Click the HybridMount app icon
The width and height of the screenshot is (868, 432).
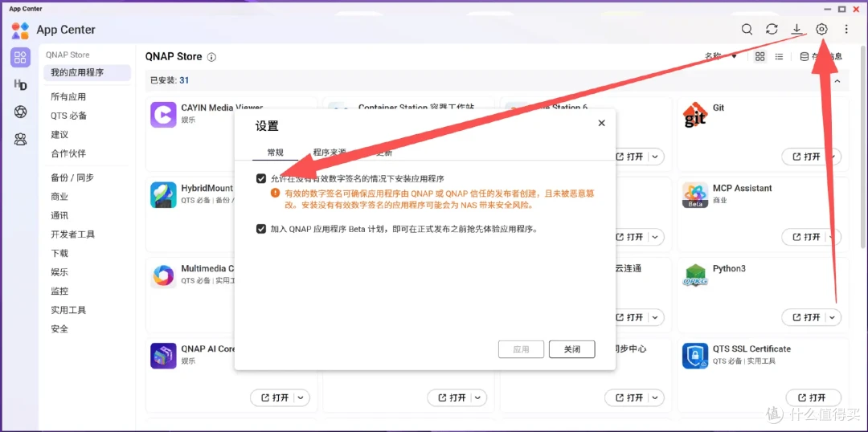click(163, 194)
